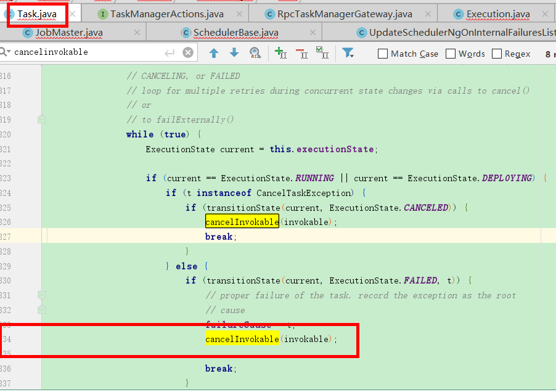The image size is (556, 392).
Task: Click the Find All usages icon
Action: (x=255, y=53)
